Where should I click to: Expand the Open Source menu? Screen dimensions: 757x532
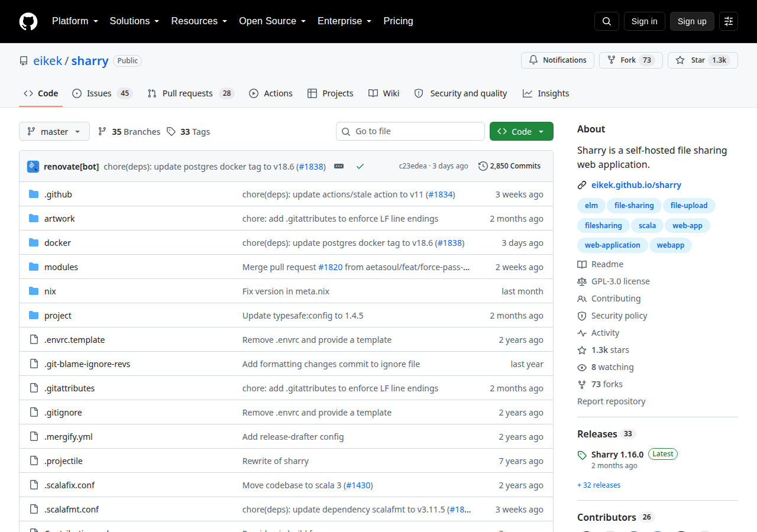(272, 21)
